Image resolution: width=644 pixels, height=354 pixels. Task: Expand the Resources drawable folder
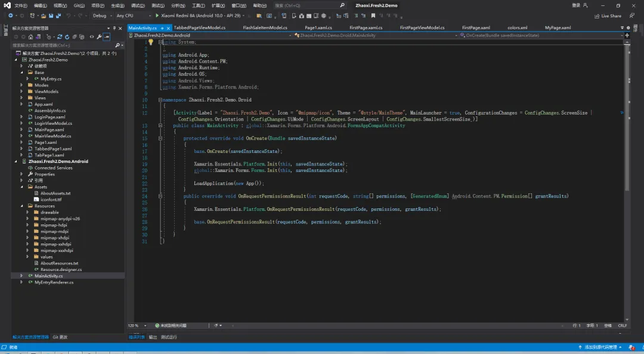click(x=28, y=212)
